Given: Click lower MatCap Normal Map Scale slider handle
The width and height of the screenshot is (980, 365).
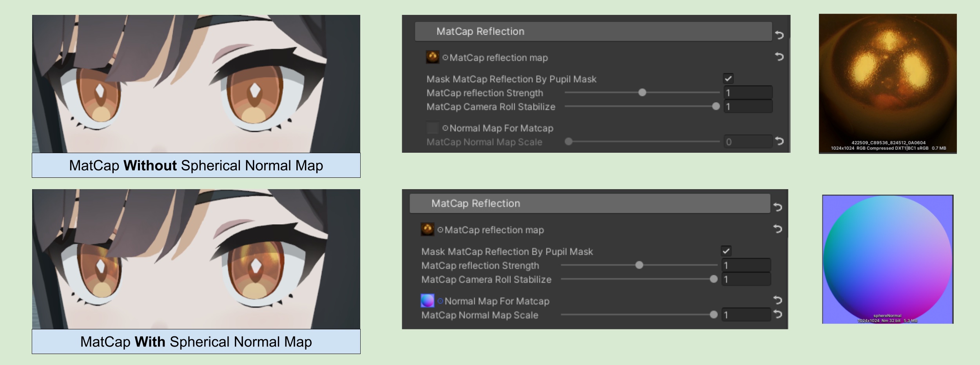Looking at the screenshot, I should 713,315.
